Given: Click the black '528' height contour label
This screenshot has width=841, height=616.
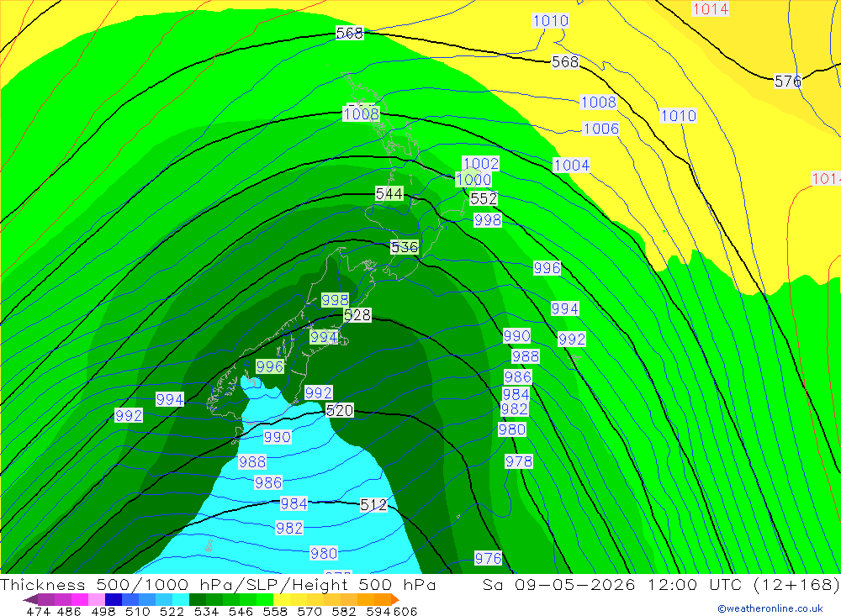Looking at the screenshot, I should (357, 314).
